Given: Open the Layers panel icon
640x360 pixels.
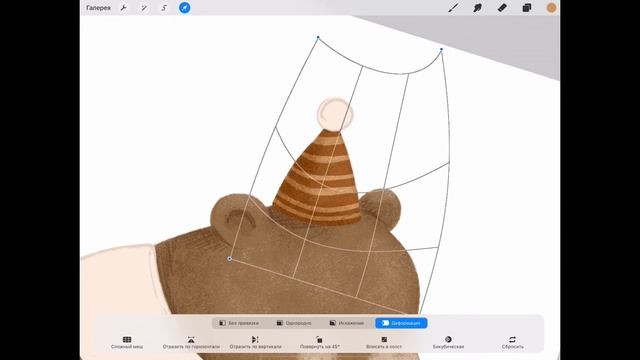Looking at the screenshot, I should click(x=527, y=8).
